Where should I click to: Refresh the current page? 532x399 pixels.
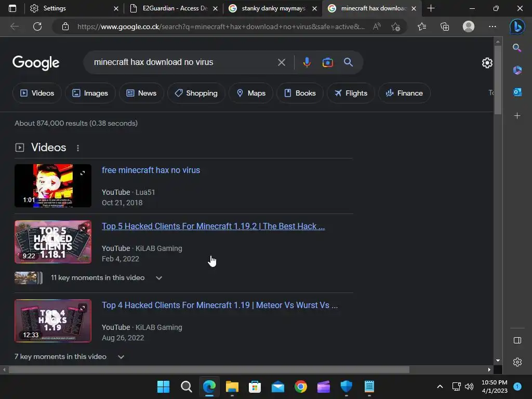(x=37, y=26)
